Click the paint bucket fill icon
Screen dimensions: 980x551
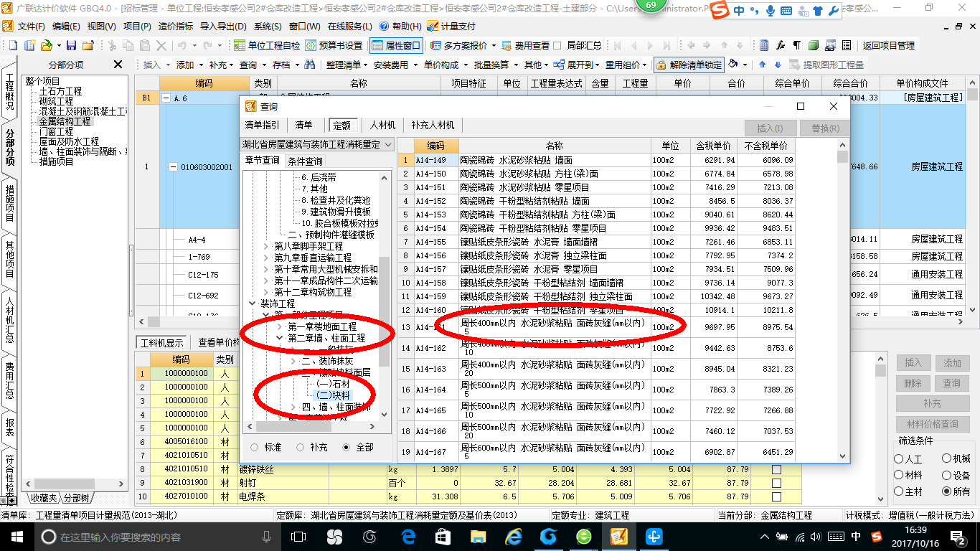click(x=733, y=65)
